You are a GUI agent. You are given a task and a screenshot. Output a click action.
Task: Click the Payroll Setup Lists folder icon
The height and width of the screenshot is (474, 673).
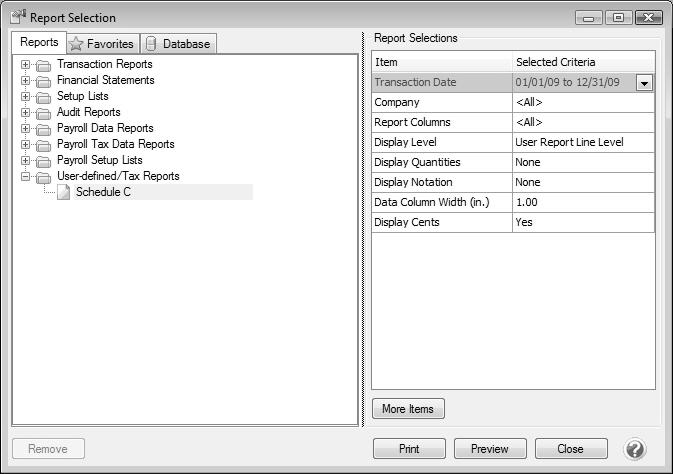[43, 161]
